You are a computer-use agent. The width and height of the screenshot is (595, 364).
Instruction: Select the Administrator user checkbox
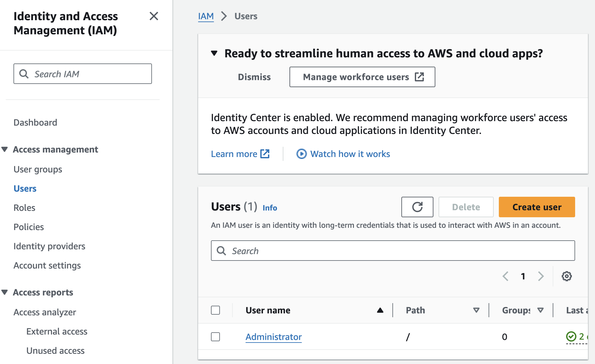[x=215, y=337]
